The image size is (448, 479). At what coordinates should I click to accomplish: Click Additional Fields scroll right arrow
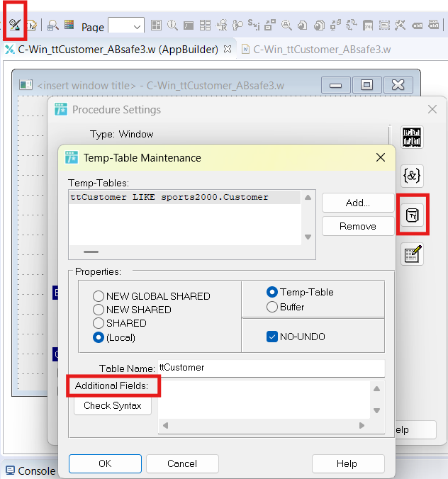tap(362, 425)
